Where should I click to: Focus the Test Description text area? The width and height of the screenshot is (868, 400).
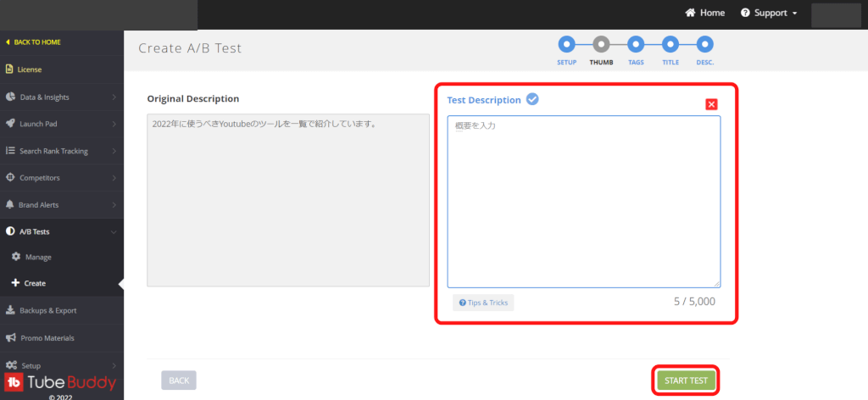pos(584,202)
